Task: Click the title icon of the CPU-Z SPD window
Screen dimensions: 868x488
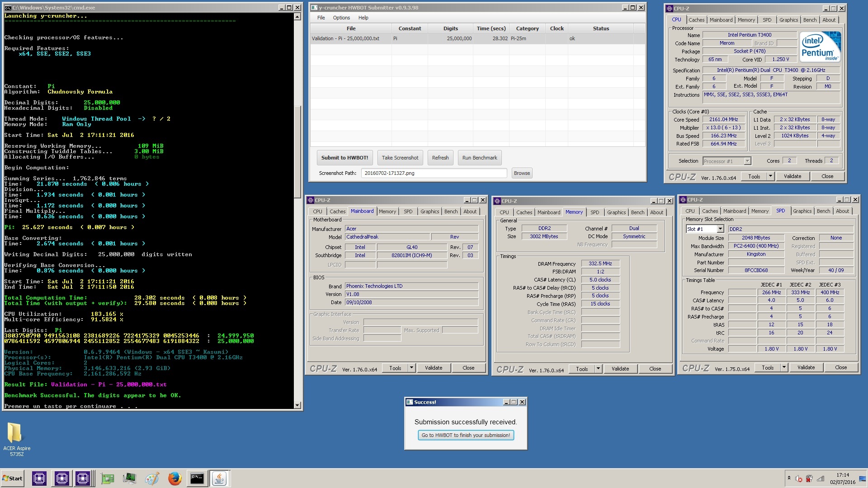Action: 683,200
